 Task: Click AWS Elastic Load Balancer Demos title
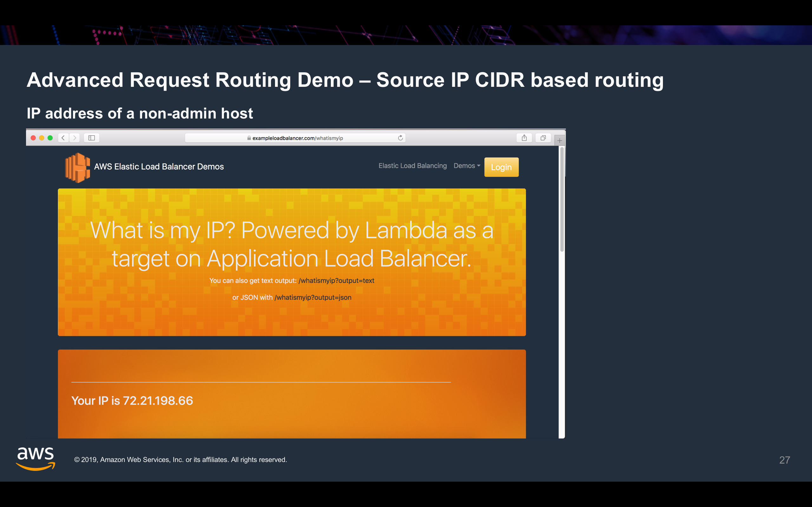click(x=159, y=167)
